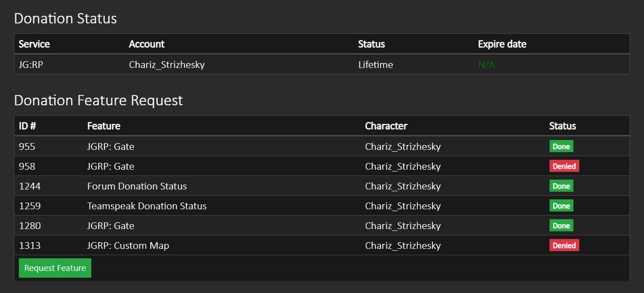The width and height of the screenshot is (644, 293).
Task: Click the Request Feature button
Action: click(55, 268)
